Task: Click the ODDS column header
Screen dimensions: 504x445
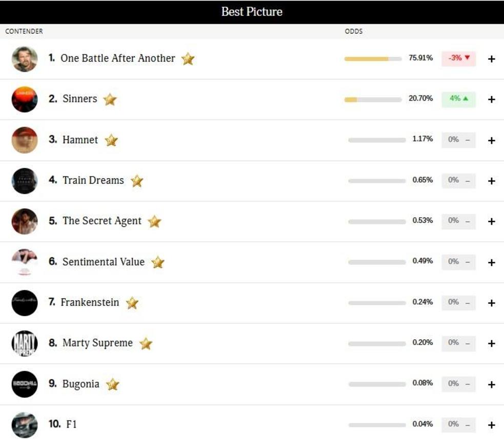Action: pyautogui.click(x=353, y=31)
